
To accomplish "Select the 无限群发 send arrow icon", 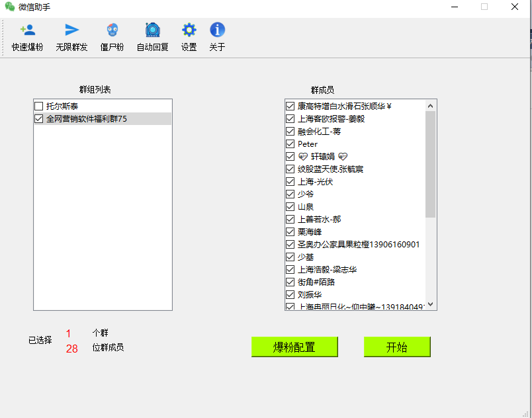I will coord(71,30).
